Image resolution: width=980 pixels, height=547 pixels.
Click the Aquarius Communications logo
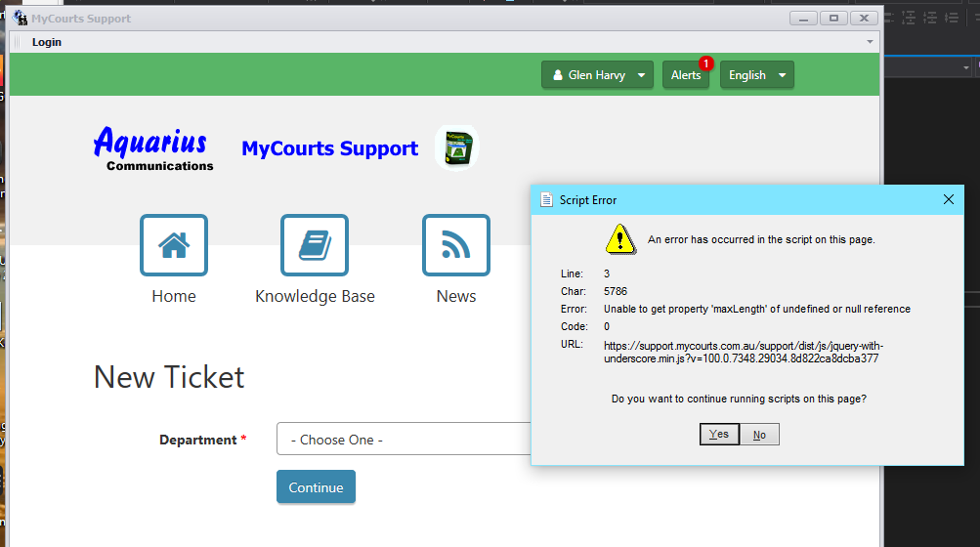151,149
